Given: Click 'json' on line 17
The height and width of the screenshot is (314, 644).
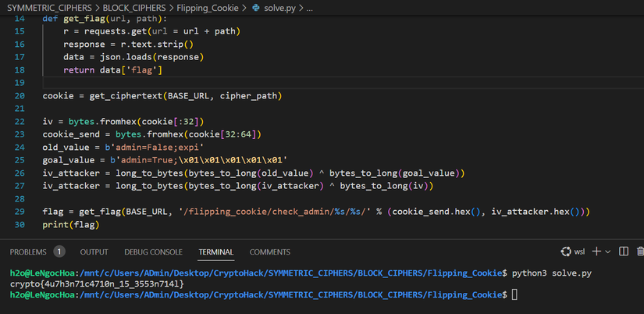Looking at the screenshot, I should [110, 57].
